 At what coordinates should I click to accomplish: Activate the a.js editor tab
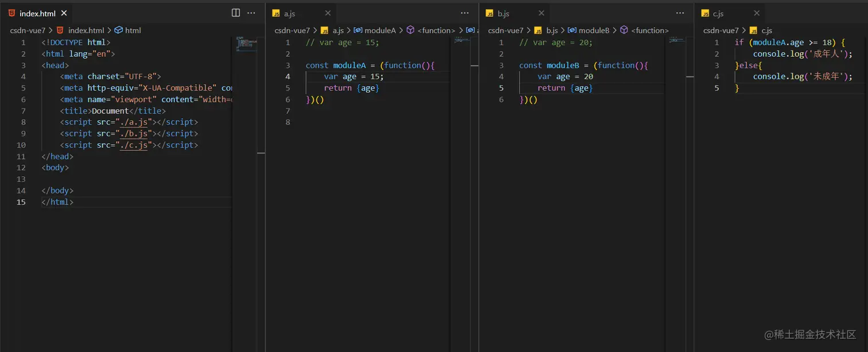301,13
